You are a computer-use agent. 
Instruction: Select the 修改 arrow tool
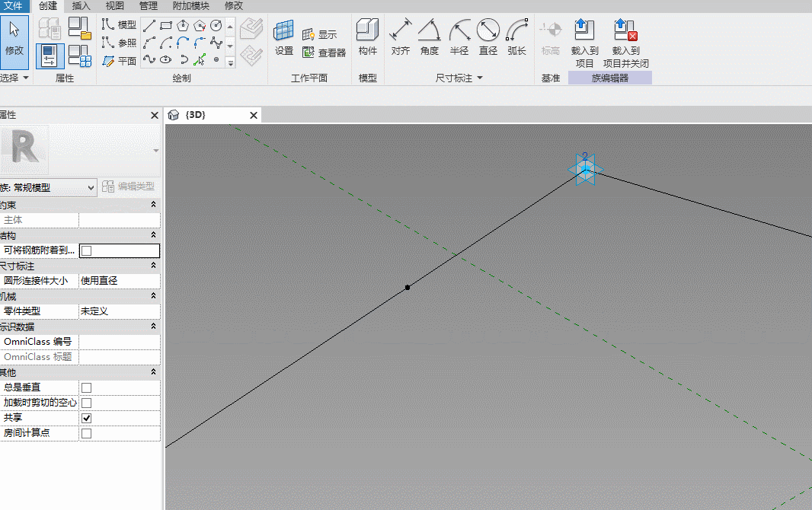point(14,43)
